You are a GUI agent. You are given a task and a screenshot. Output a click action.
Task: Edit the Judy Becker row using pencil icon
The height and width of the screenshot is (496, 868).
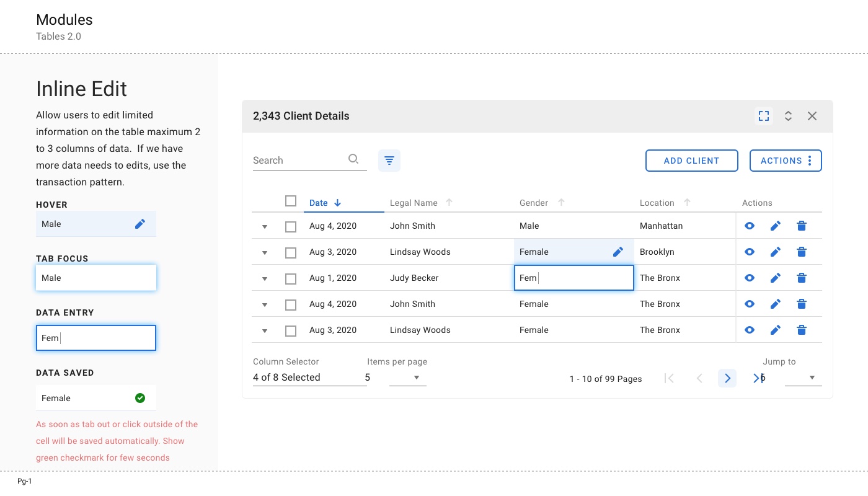point(775,278)
